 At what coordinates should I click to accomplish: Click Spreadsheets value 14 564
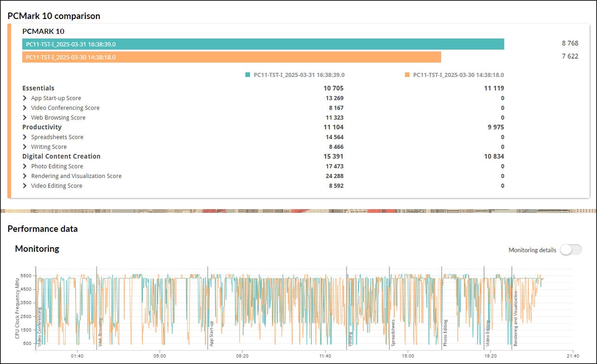tap(334, 137)
